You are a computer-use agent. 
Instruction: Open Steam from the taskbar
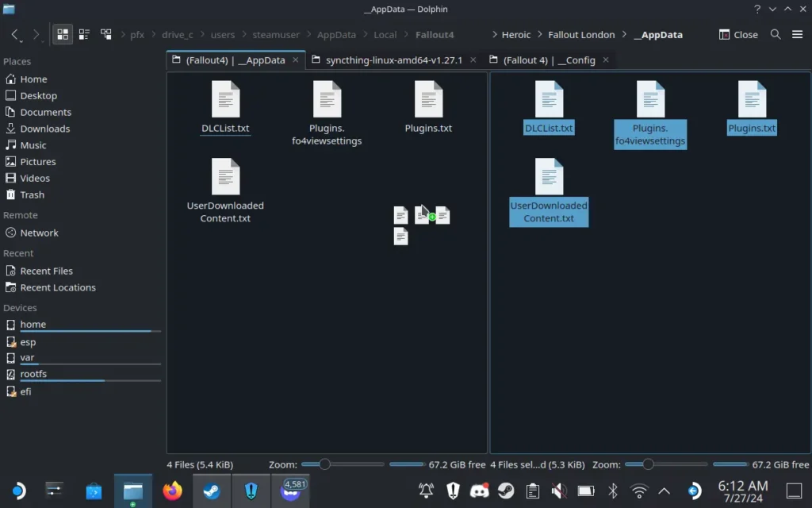tap(212, 491)
